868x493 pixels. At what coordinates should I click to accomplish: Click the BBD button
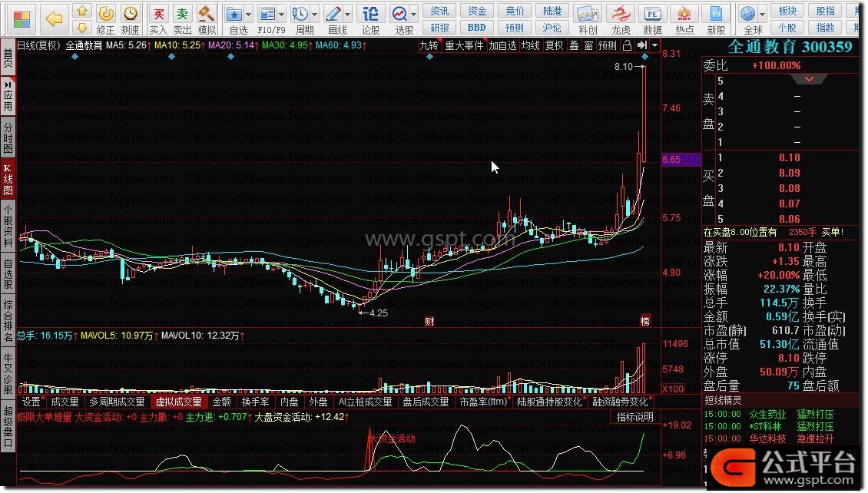[x=476, y=27]
